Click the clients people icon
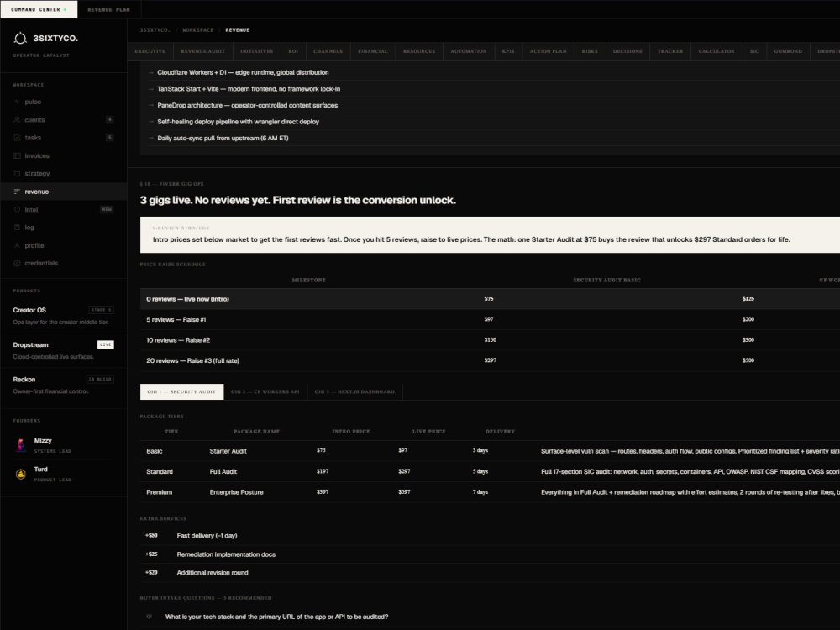This screenshot has height=630, width=840. 17,120
